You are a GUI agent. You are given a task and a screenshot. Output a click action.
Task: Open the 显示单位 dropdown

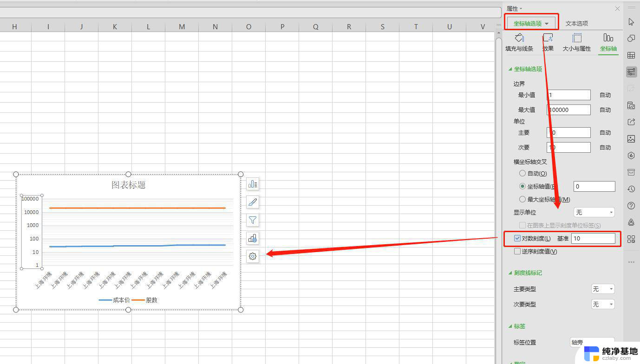[594, 212]
